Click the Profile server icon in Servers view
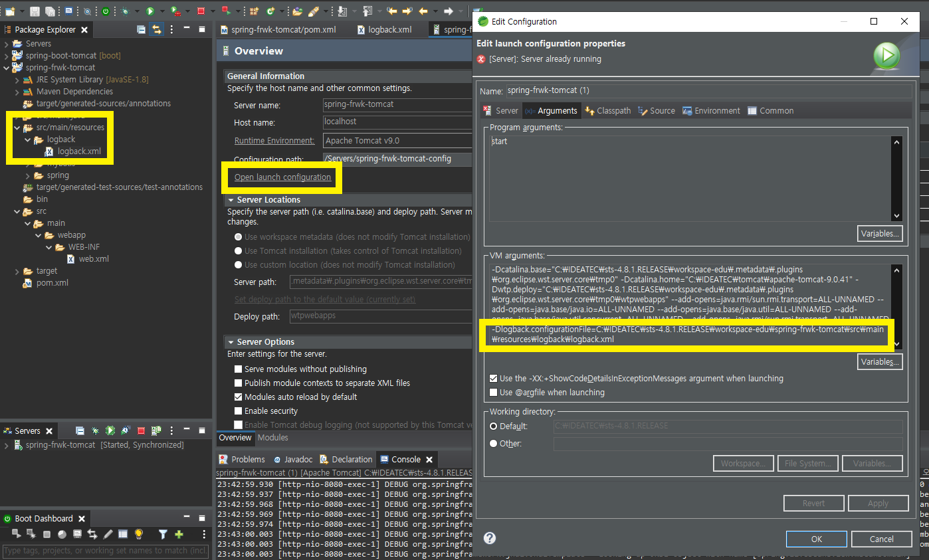 (126, 430)
